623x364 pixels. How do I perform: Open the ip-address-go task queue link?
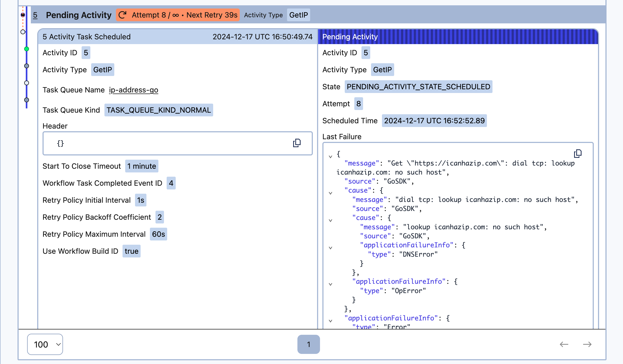coord(133,90)
